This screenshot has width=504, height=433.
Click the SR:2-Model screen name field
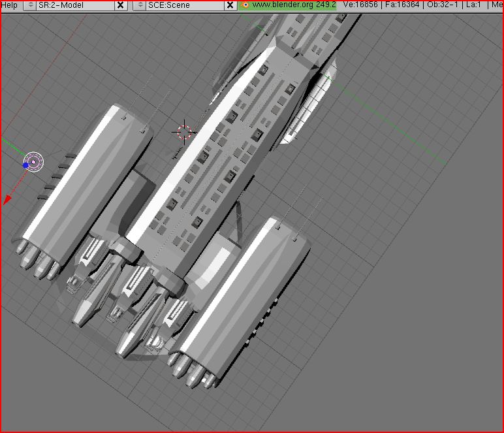[x=73, y=5]
